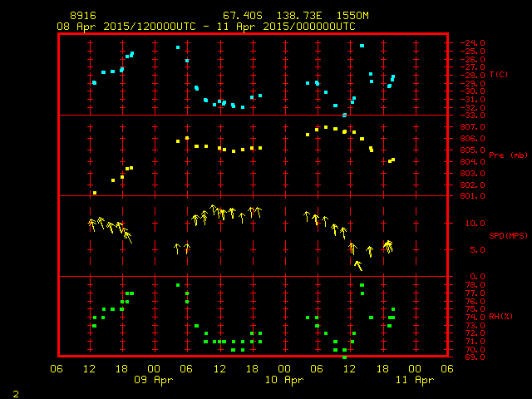Viewport: 532px width, 399px height.
Task: Click the SPD(MPS) wind speed axis title
Action: point(508,235)
